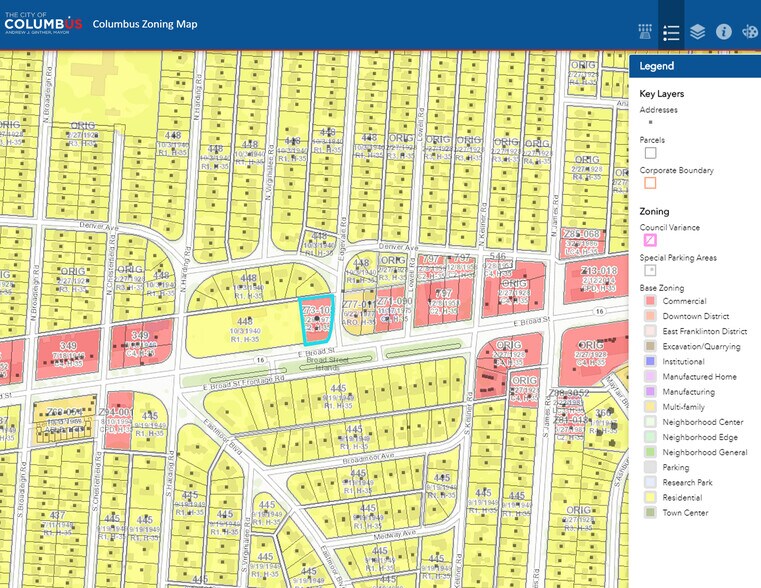Image resolution: width=761 pixels, height=588 pixels.
Task: Open the Legend widget icon
Action: [671, 32]
